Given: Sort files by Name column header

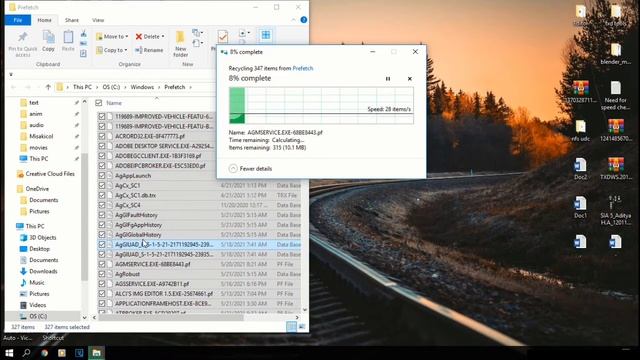Looking at the screenshot, I should click(x=114, y=103).
